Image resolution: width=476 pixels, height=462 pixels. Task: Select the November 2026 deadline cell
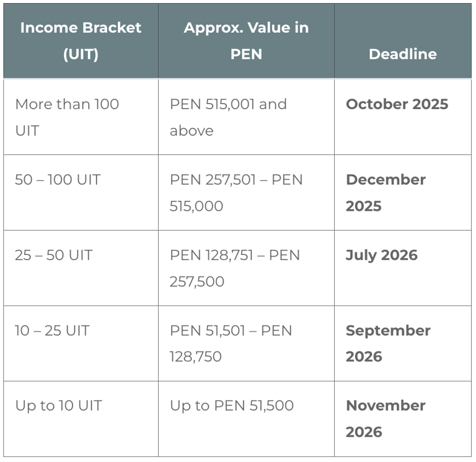click(386, 418)
